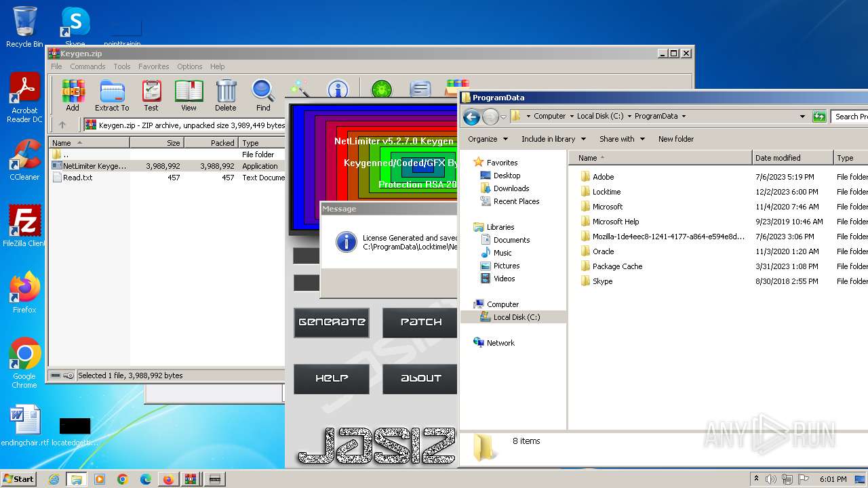Open the Commands menu in WinRAR
868x488 pixels.
pos(87,66)
